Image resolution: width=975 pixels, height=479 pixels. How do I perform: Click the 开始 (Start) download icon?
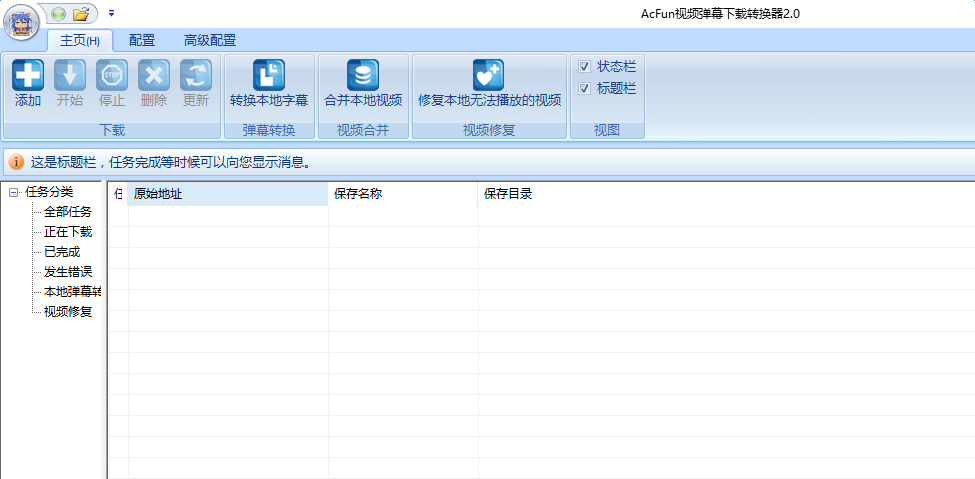click(x=70, y=75)
